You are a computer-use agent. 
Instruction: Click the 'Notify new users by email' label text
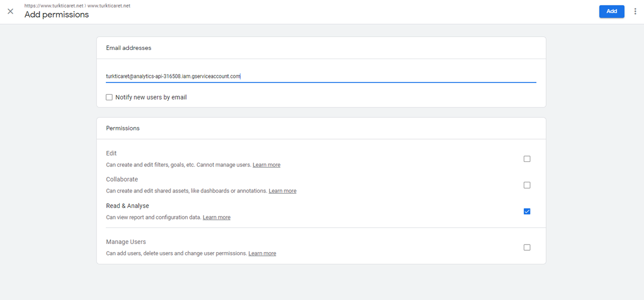pos(151,97)
